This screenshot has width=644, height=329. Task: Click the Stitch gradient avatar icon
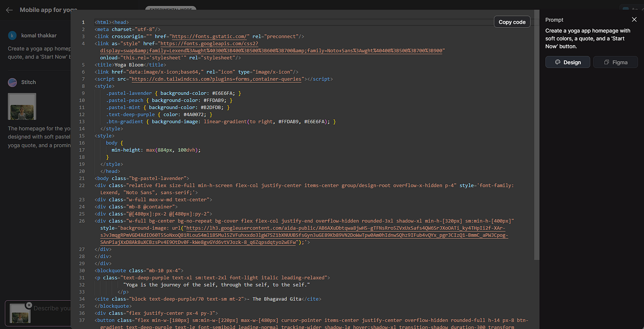click(x=12, y=82)
